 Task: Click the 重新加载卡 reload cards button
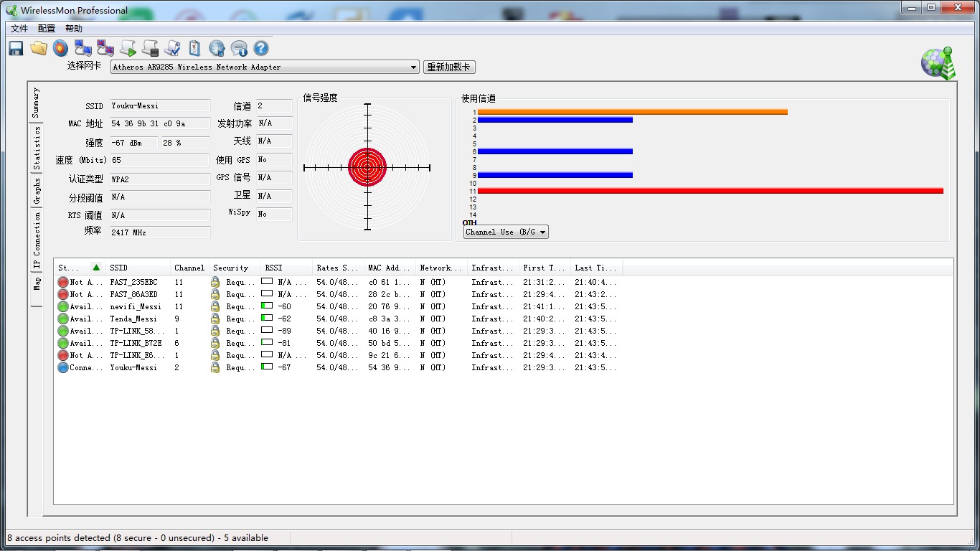(449, 67)
